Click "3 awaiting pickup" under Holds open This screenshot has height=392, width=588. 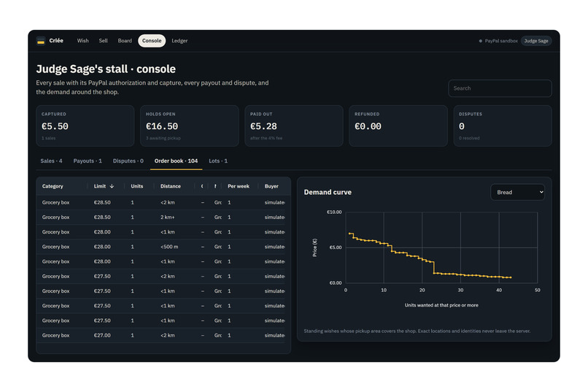point(163,138)
